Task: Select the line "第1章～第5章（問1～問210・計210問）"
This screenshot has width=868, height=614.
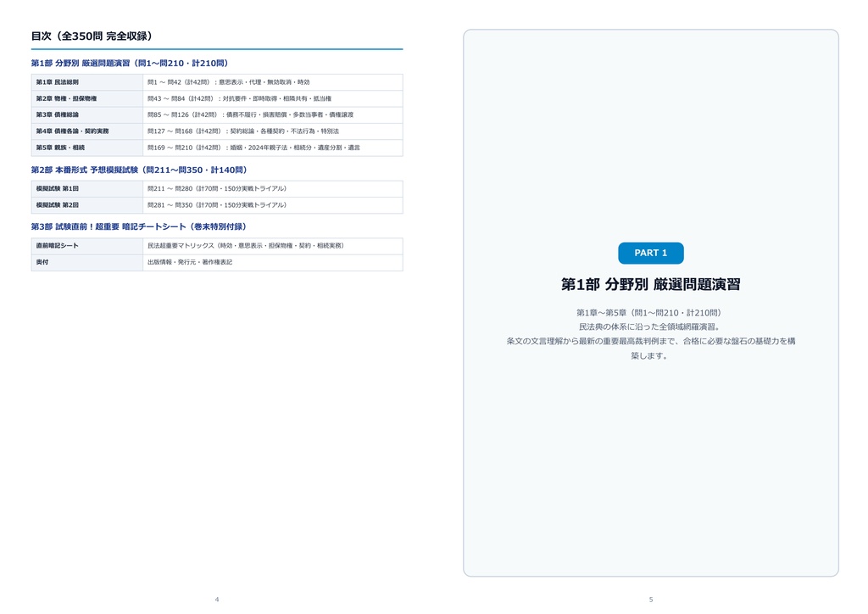Action: pos(650,313)
